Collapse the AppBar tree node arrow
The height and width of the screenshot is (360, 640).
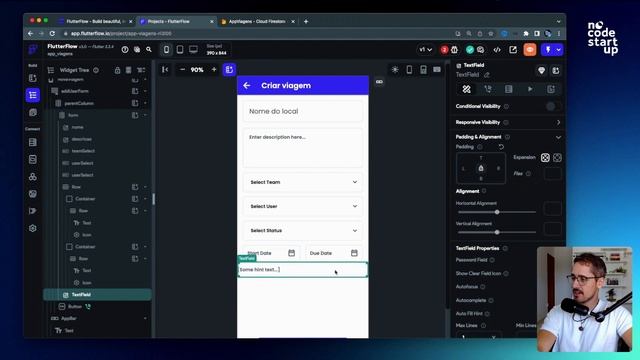[145, 318]
